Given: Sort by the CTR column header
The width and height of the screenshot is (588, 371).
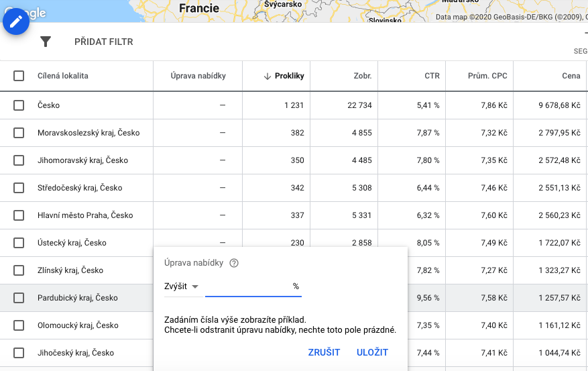Looking at the screenshot, I should pyautogui.click(x=432, y=76).
